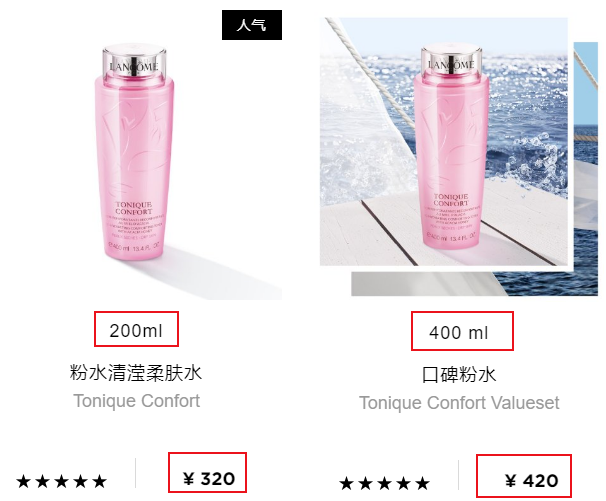Click fifth star of 口碑粉水 rating
The height and width of the screenshot is (501, 606).
(x=422, y=483)
